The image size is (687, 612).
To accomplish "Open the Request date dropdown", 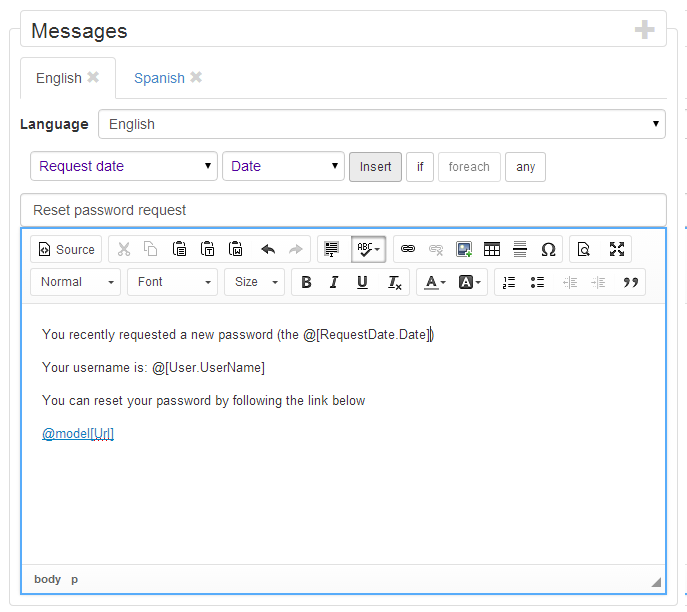I will (124, 167).
